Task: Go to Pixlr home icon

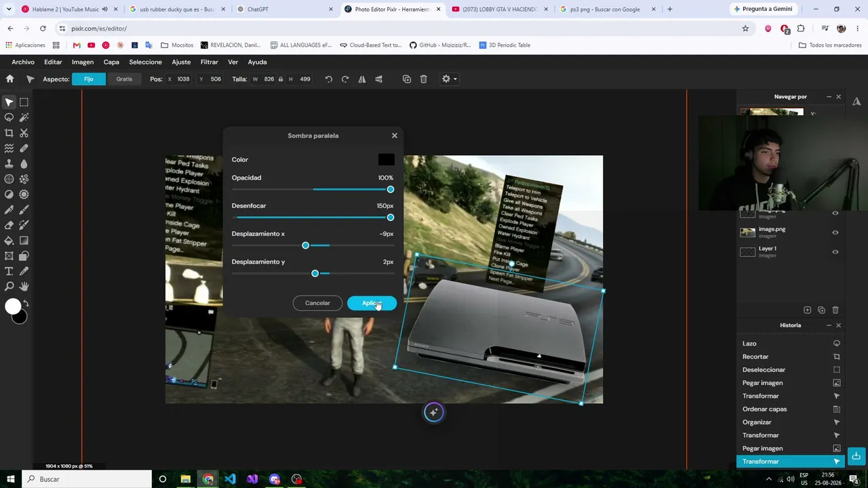Action: coord(9,79)
